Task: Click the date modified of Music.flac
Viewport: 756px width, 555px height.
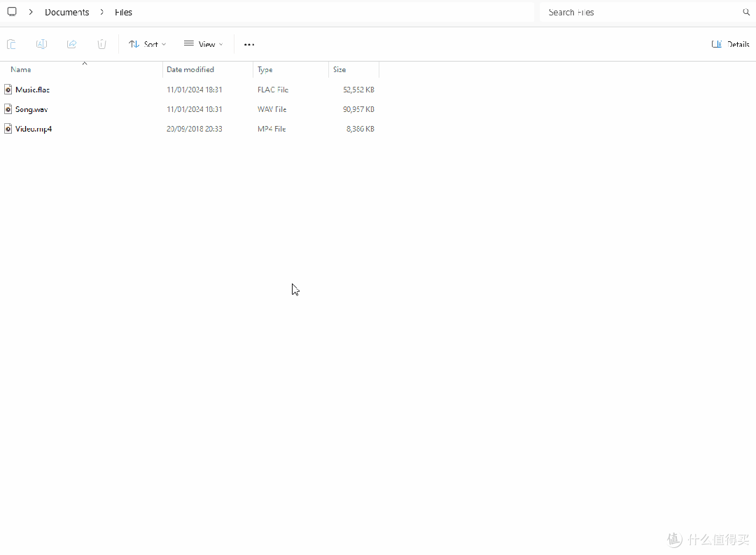Action: click(195, 90)
